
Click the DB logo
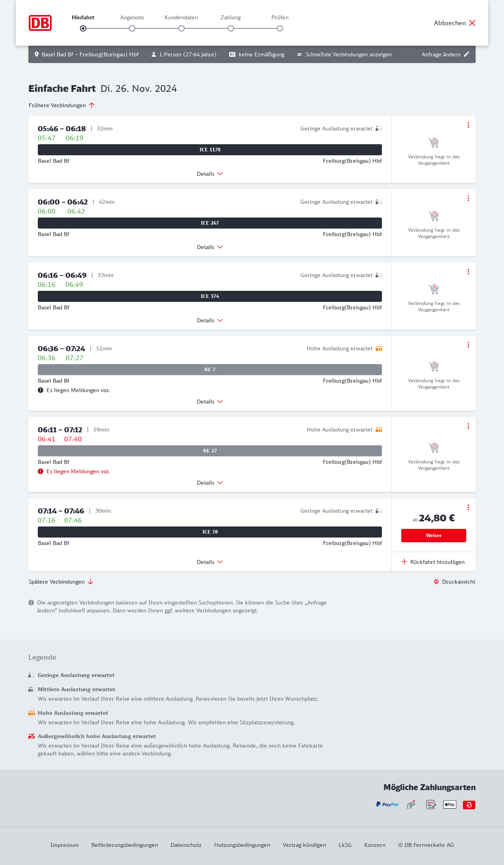click(40, 23)
